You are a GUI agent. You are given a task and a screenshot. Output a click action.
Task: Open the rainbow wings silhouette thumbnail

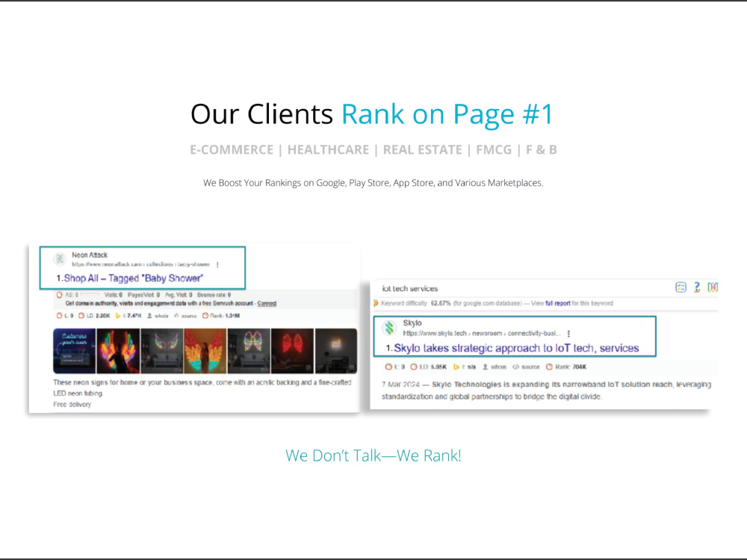(118, 351)
